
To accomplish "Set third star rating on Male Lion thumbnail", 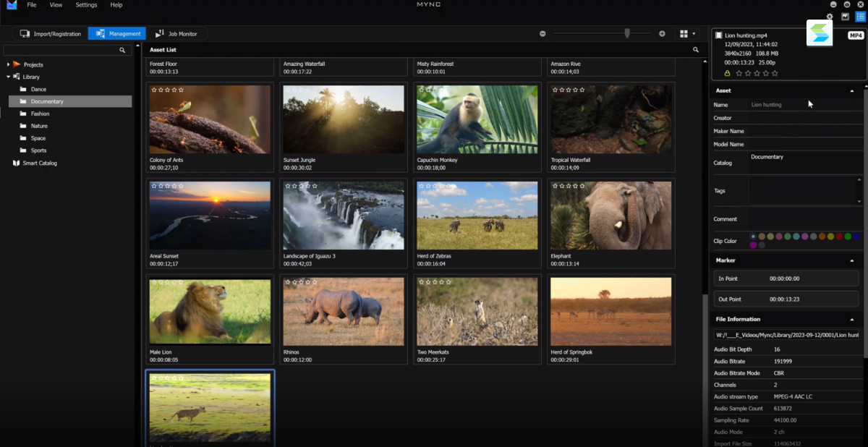I will coord(168,282).
